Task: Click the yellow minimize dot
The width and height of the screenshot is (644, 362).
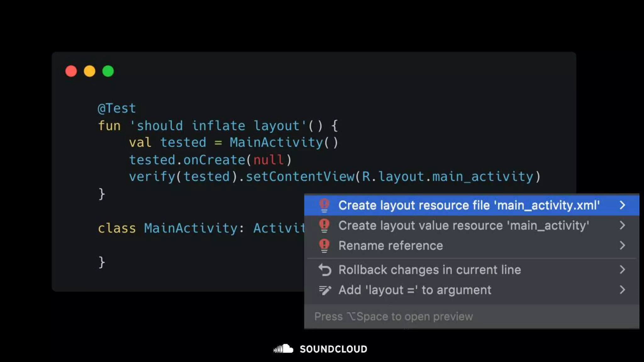Action: pyautogui.click(x=90, y=71)
